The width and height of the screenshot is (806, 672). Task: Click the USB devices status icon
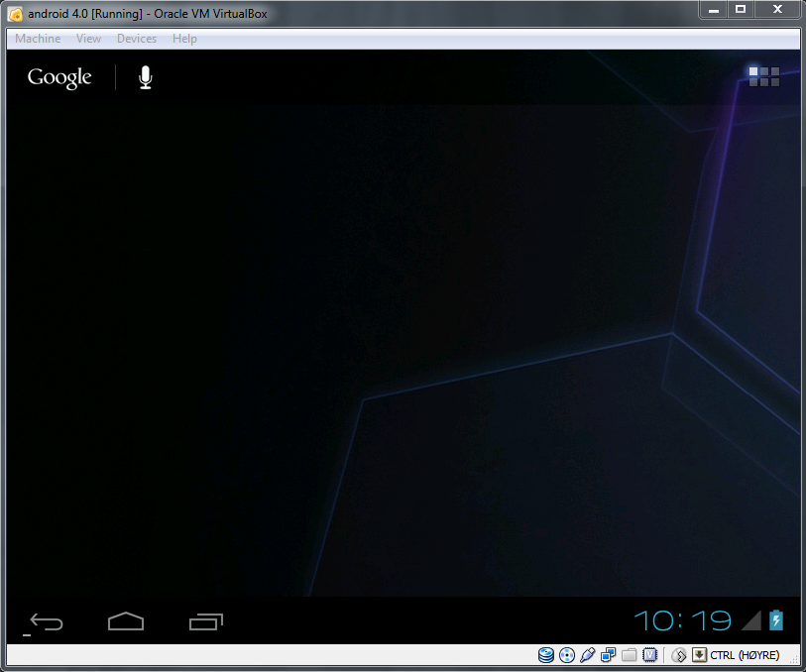click(x=587, y=655)
